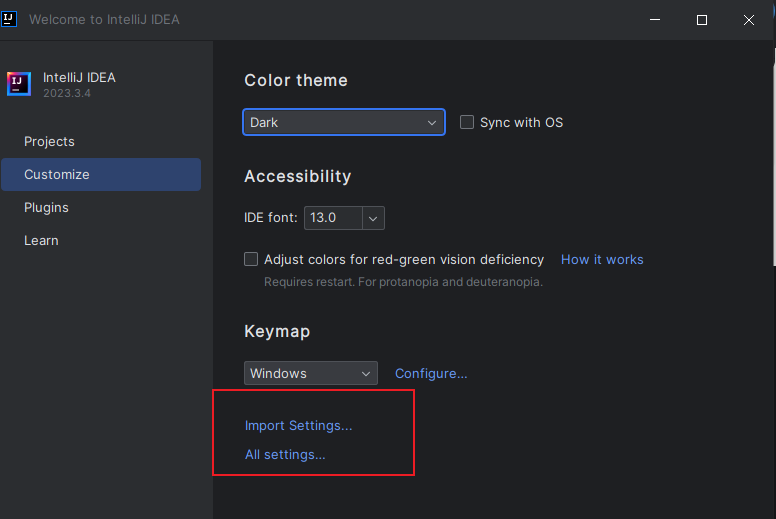Open the Learn section
The image size is (776, 519).
pyautogui.click(x=41, y=241)
